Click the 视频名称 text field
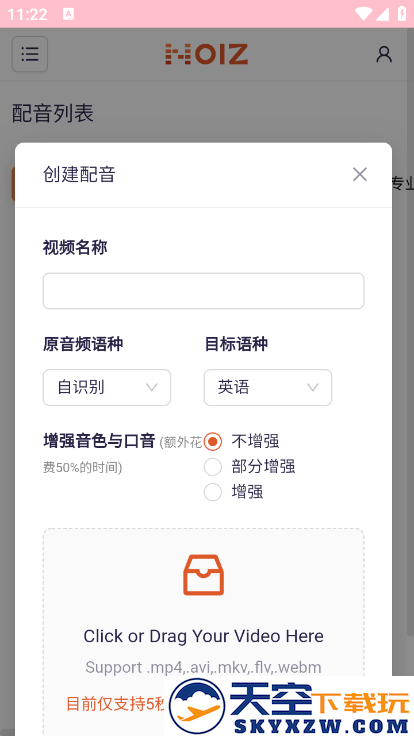 tap(203, 291)
